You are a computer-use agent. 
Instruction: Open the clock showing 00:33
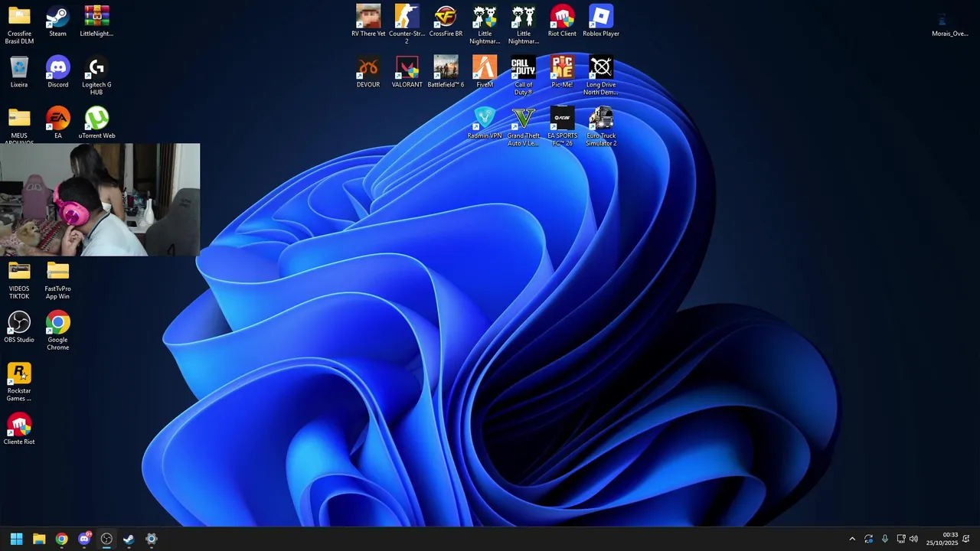[942, 539]
